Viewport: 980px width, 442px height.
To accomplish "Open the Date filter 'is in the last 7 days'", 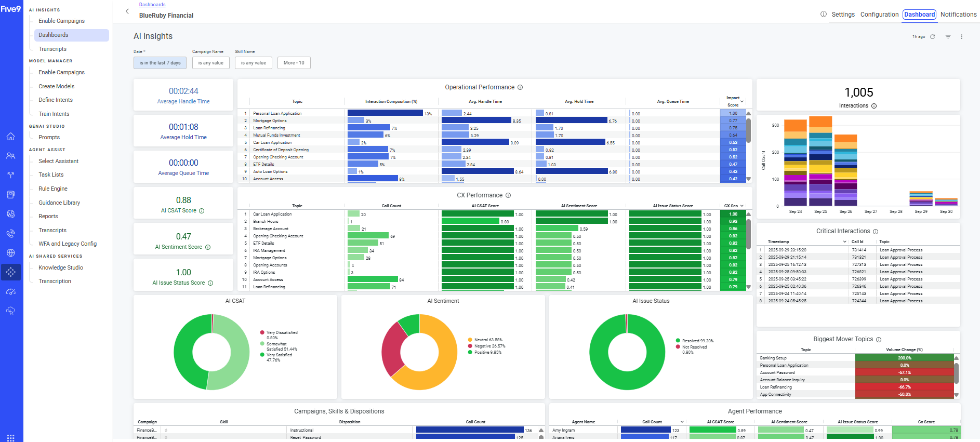I will (160, 63).
